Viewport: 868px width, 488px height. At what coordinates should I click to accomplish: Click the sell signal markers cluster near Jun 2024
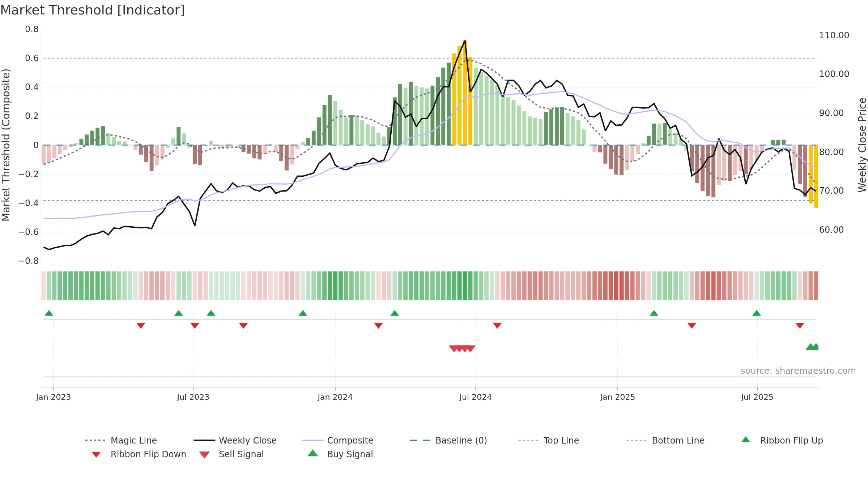click(462, 349)
